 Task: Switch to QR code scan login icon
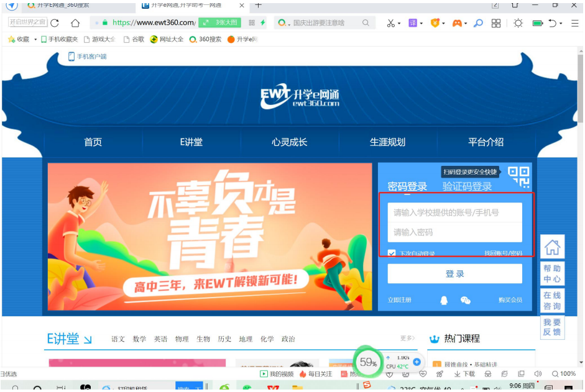click(x=518, y=177)
